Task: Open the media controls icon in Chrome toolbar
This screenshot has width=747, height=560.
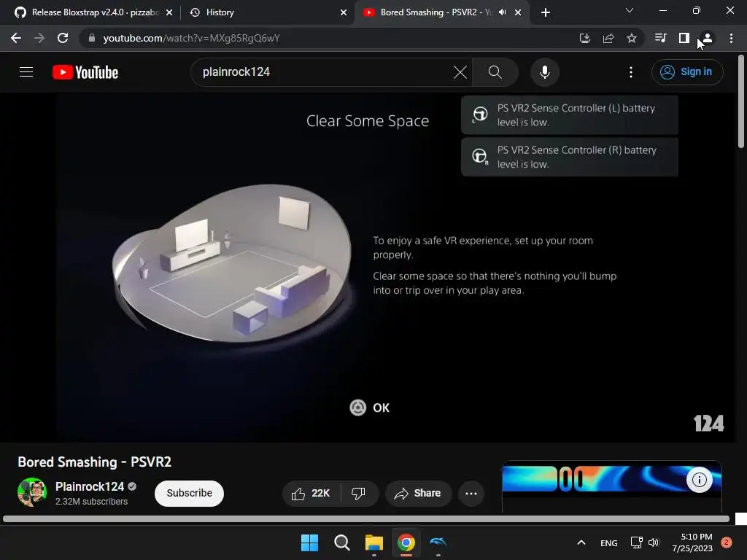Action: coord(660,38)
